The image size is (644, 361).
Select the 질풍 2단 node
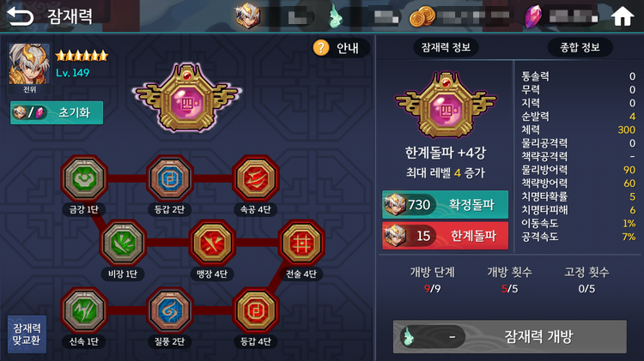170,310
